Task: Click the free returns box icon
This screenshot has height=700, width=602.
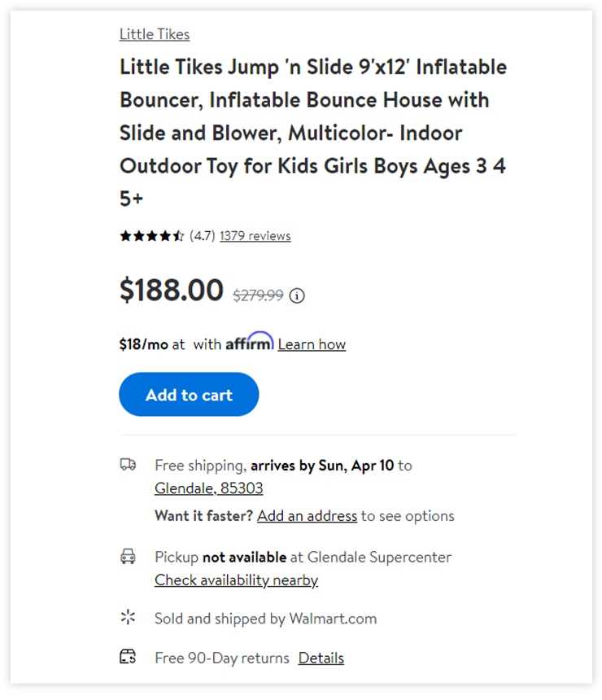Action: (x=128, y=657)
